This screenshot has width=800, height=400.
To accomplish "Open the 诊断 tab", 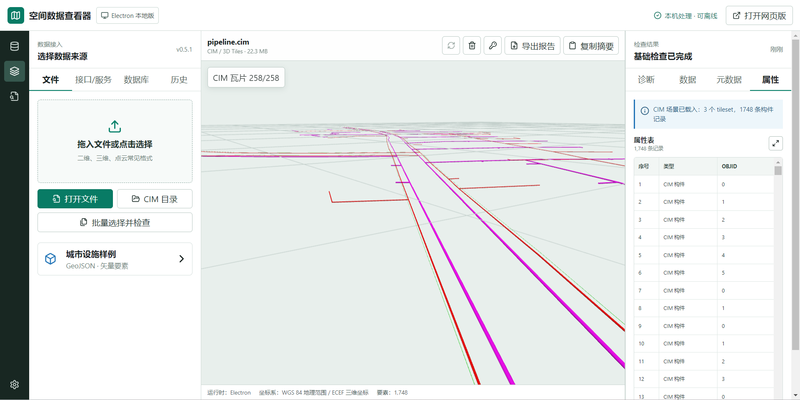I will [646, 80].
